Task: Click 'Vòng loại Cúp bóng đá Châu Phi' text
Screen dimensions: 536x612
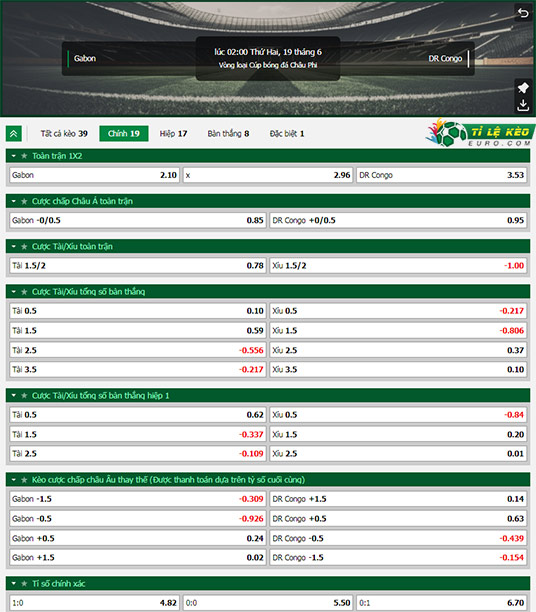Action: click(268, 65)
